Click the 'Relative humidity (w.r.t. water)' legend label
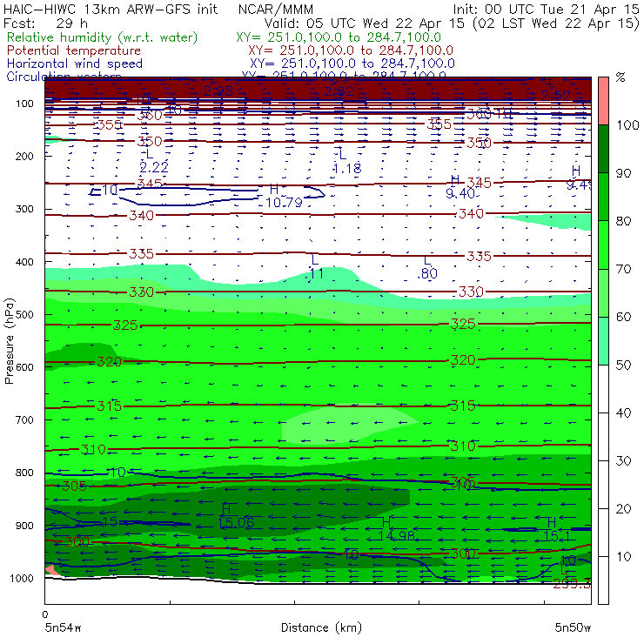 103,37
